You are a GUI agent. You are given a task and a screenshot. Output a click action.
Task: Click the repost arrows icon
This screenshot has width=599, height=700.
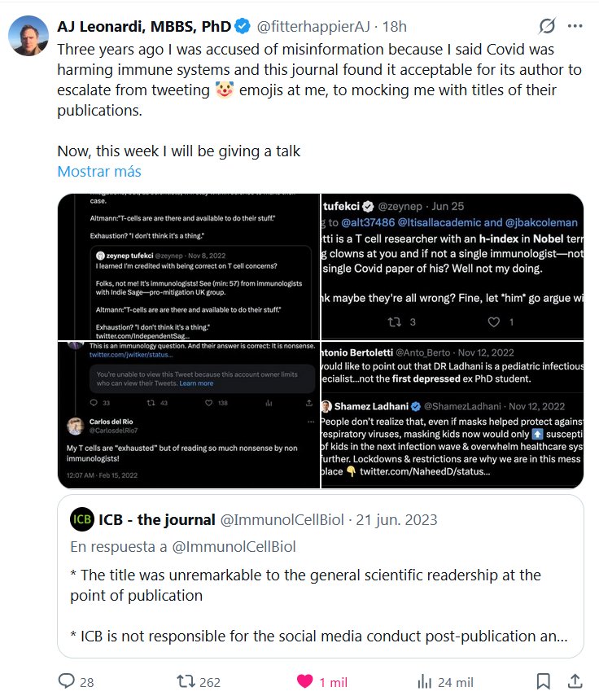pos(186,681)
